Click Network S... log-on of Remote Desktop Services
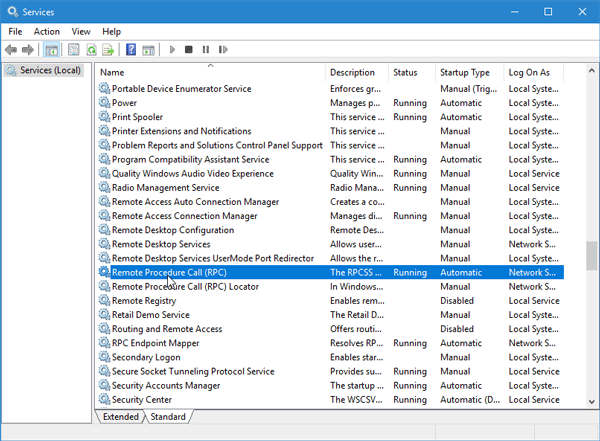This screenshot has width=600, height=441. click(532, 244)
